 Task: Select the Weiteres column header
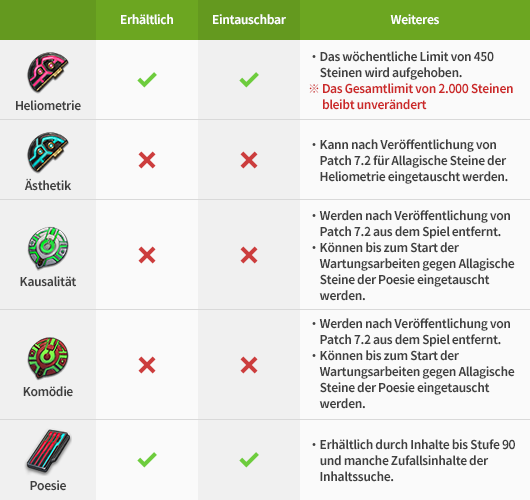415,20
